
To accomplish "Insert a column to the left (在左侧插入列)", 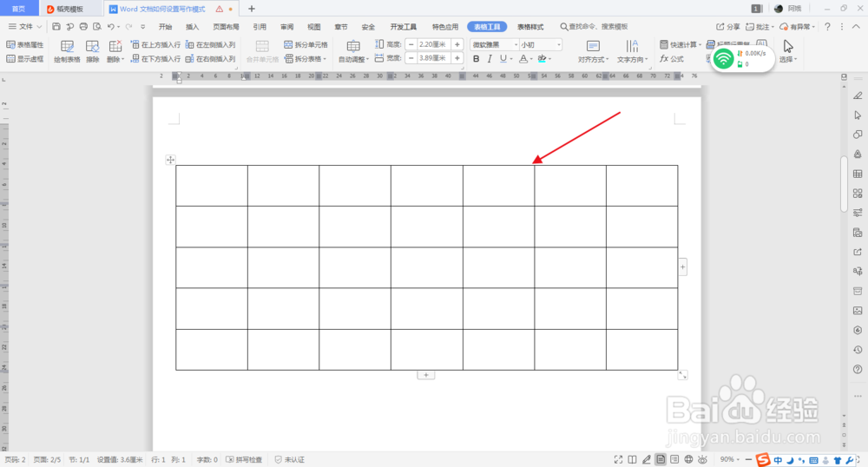I will click(x=210, y=45).
